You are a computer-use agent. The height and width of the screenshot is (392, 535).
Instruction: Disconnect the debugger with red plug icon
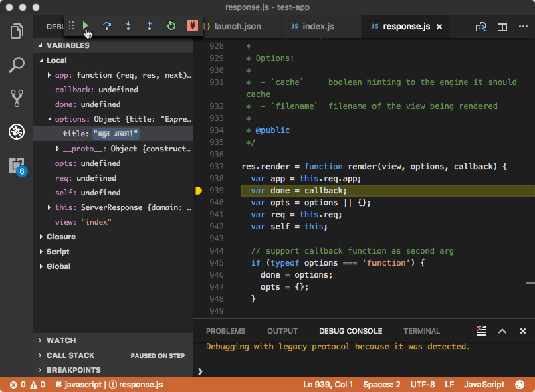[192, 25]
